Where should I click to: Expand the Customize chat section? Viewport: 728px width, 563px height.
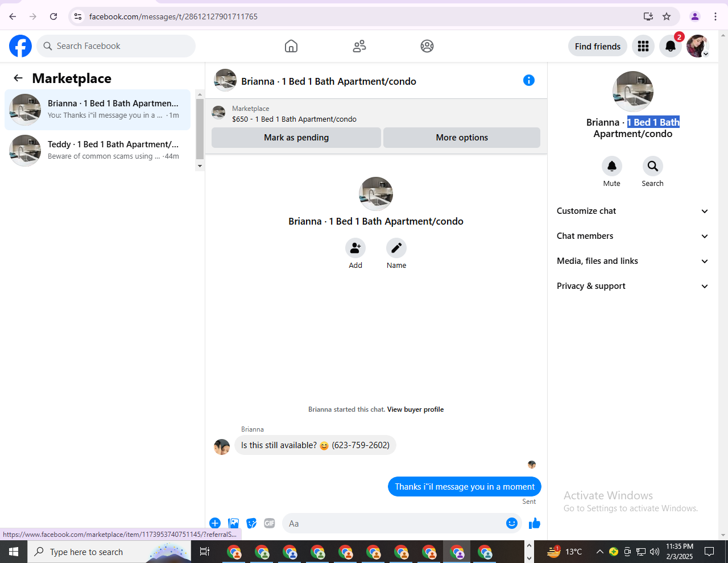[x=633, y=211]
